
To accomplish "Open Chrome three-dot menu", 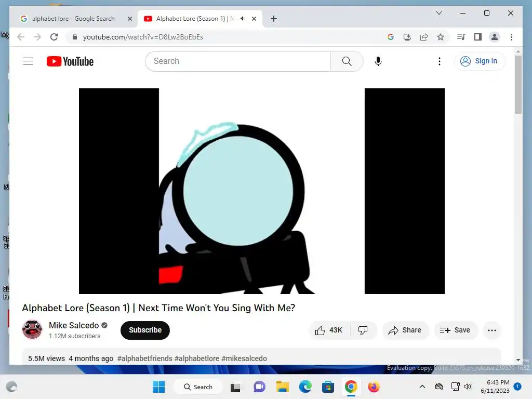I will (x=511, y=37).
